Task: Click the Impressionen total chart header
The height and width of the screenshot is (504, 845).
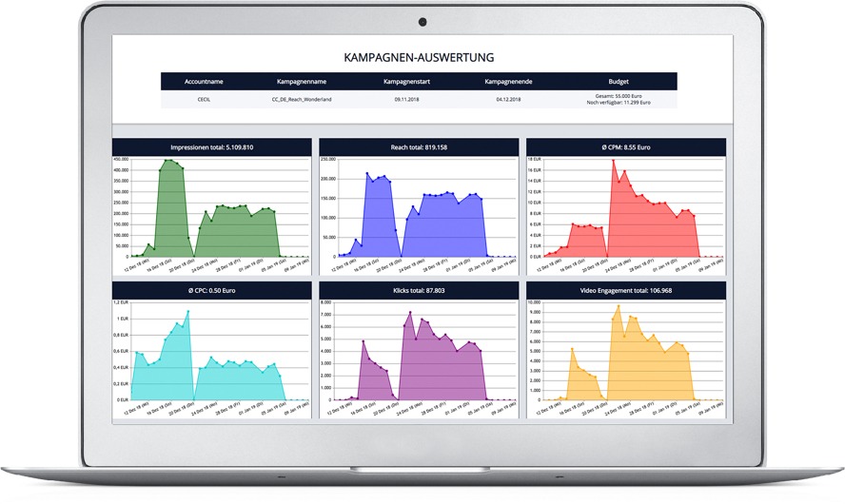Action: coord(211,147)
